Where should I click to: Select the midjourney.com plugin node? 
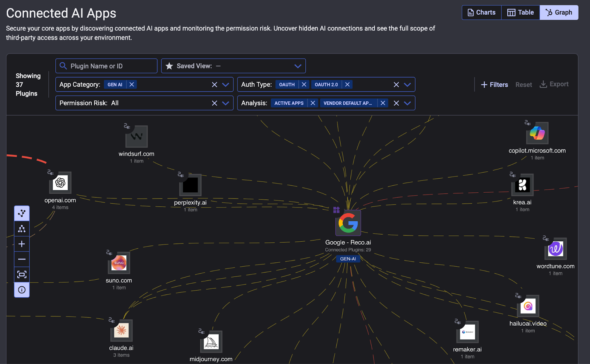[x=211, y=342]
